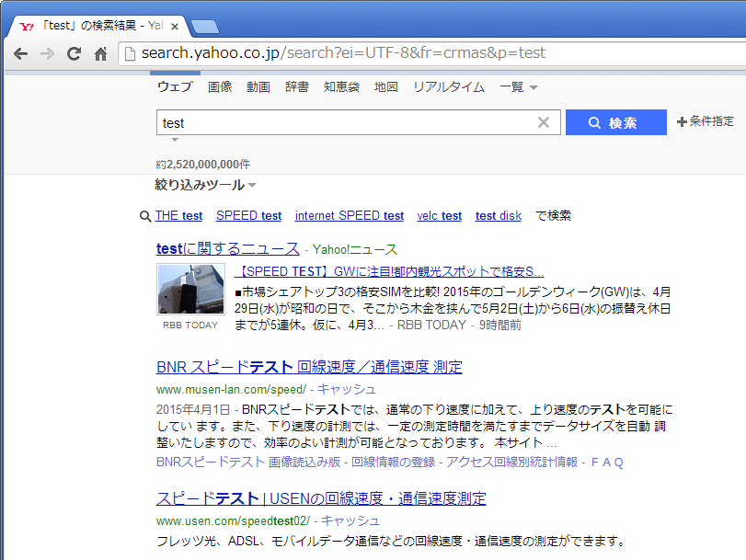Viewport: 746px width, 560px height.
Task: Open the F A Q sublink
Action: pyautogui.click(x=607, y=462)
